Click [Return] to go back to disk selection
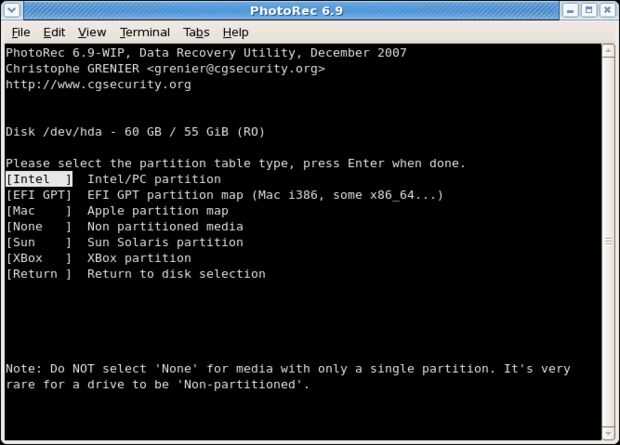This screenshot has width=620, height=445. [x=39, y=274]
